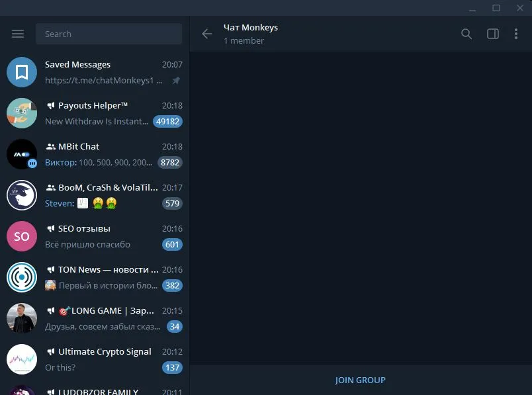This screenshot has width=532, height=395.
Task: Open the TON News channel
Action: pyautogui.click(x=95, y=277)
